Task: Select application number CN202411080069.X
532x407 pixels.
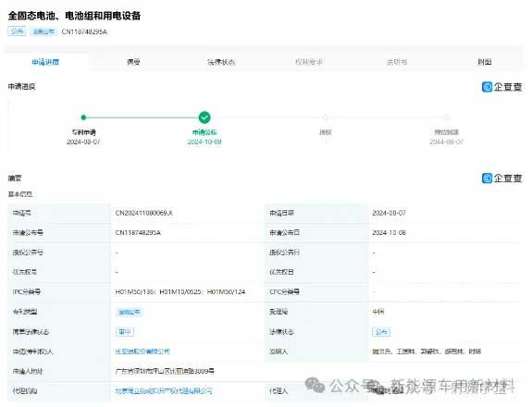Action: [143, 213]
